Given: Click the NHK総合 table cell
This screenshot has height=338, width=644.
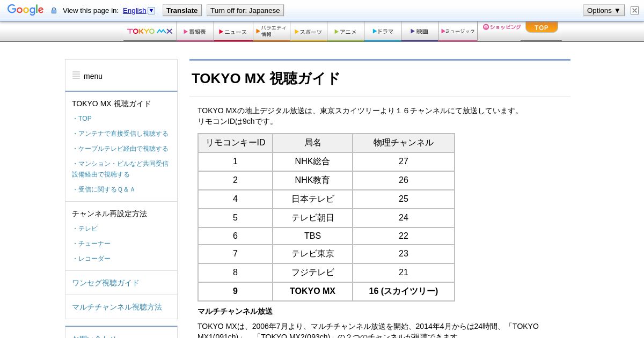Looking at the screenshot, I should point(312,161).
